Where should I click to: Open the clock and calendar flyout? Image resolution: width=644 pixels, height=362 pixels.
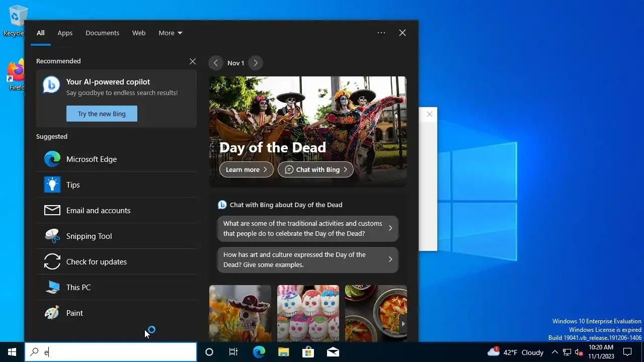point(601,352)
